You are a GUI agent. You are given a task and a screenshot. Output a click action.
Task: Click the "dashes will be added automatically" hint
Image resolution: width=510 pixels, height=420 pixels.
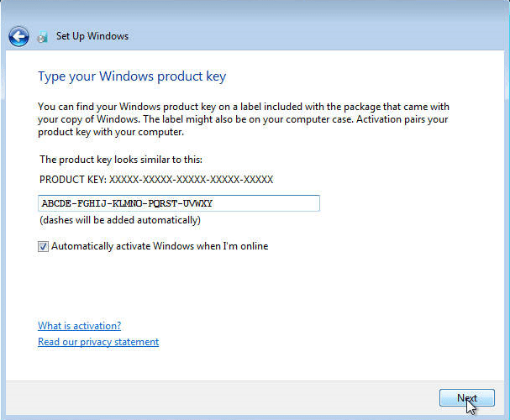click(x=119, y=220)
